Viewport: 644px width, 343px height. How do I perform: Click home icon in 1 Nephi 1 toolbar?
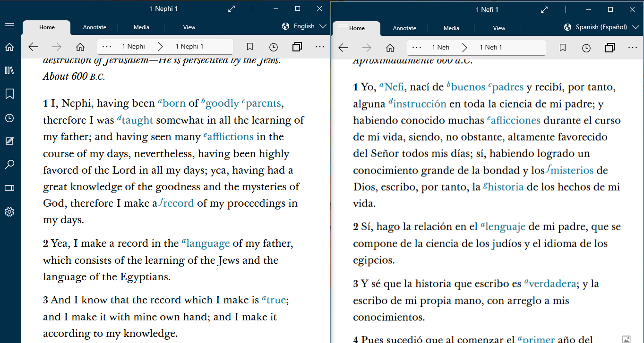click(x=80, y=47)
